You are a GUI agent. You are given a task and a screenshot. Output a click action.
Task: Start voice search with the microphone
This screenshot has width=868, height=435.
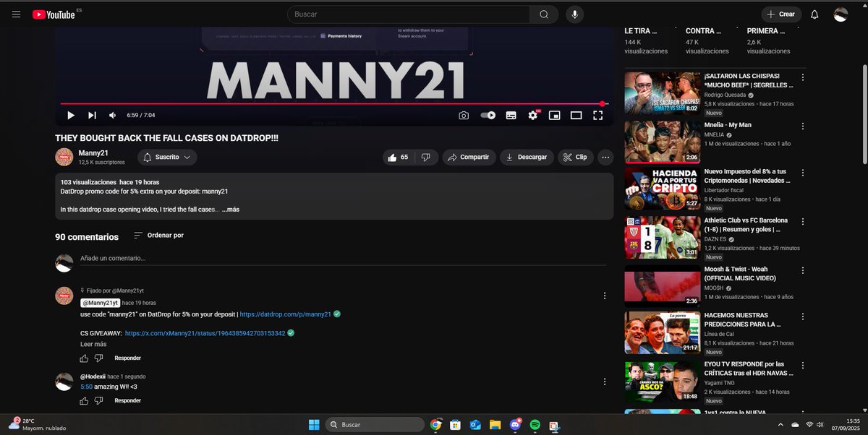(575, 14)
